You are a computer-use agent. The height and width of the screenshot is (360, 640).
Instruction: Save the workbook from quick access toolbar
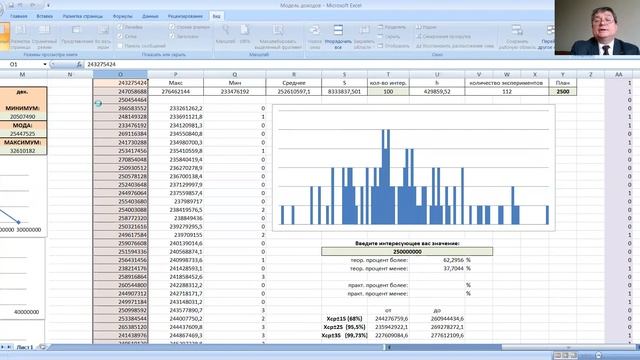(11, 5)
